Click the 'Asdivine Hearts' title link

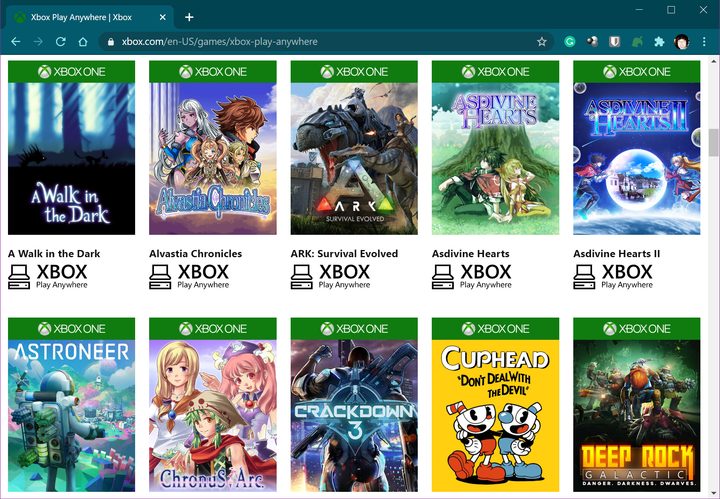471,253
